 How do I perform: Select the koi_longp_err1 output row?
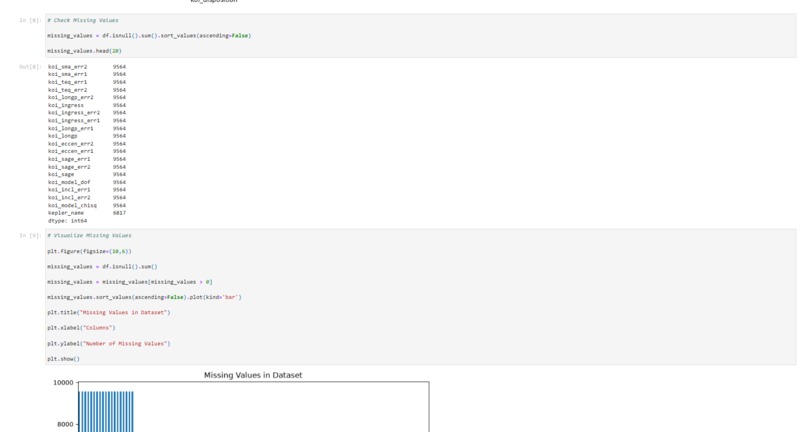tap(87, 128)
